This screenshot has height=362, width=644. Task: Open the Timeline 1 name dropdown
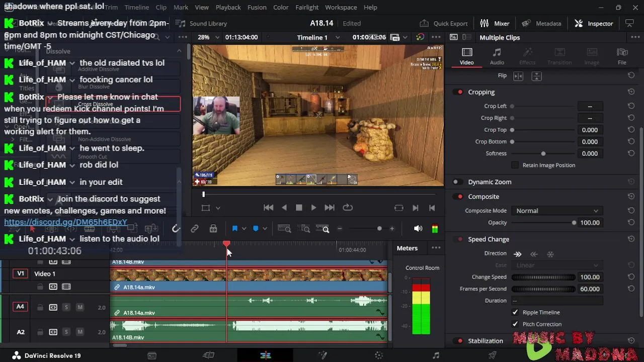tap(318, 37)
